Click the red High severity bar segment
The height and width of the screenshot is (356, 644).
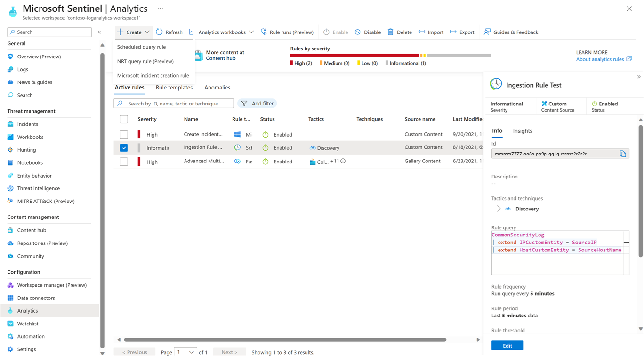pyautogui.click(x=354, y=55)
